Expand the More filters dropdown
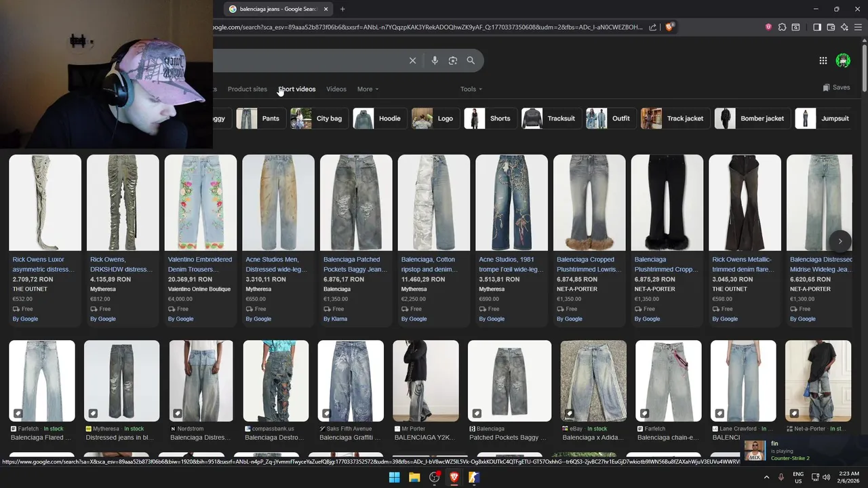The image size is (868, 488). click(368, 89)
